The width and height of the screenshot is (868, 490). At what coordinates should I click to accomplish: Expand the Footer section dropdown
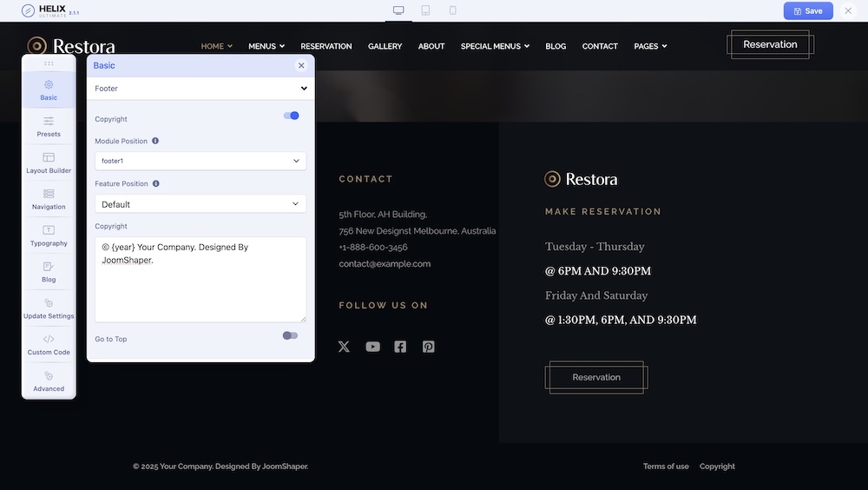[201, 88]
